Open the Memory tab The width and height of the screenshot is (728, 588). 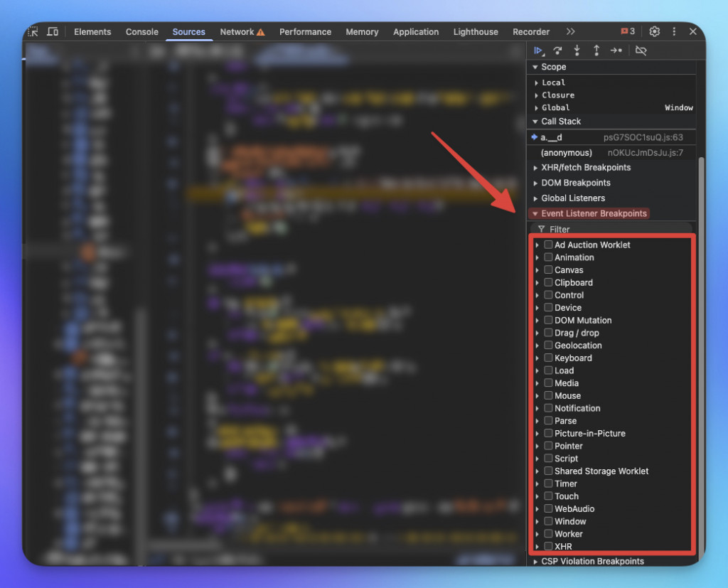tap(362, 31)
